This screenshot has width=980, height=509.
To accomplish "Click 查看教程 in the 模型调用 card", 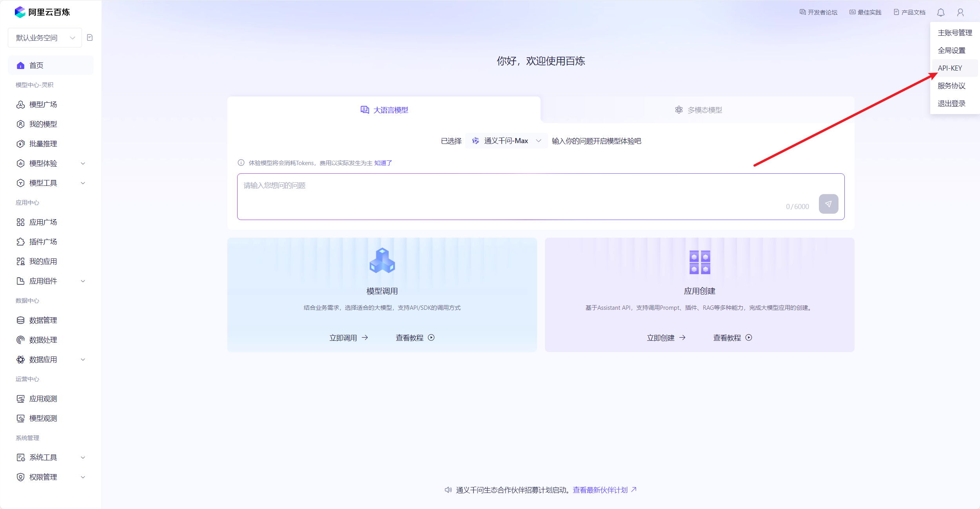I will click(415, 338).
